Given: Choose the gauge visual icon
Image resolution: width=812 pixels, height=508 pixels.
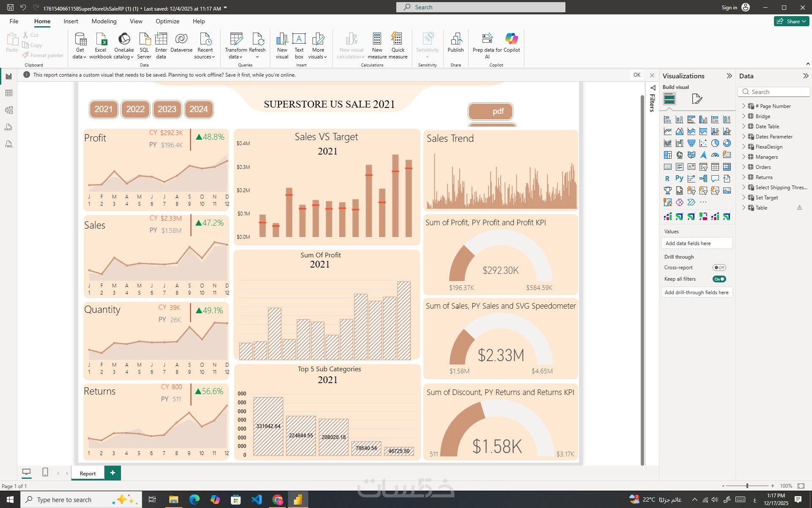Looking at the screenshot, I should 715,155.
